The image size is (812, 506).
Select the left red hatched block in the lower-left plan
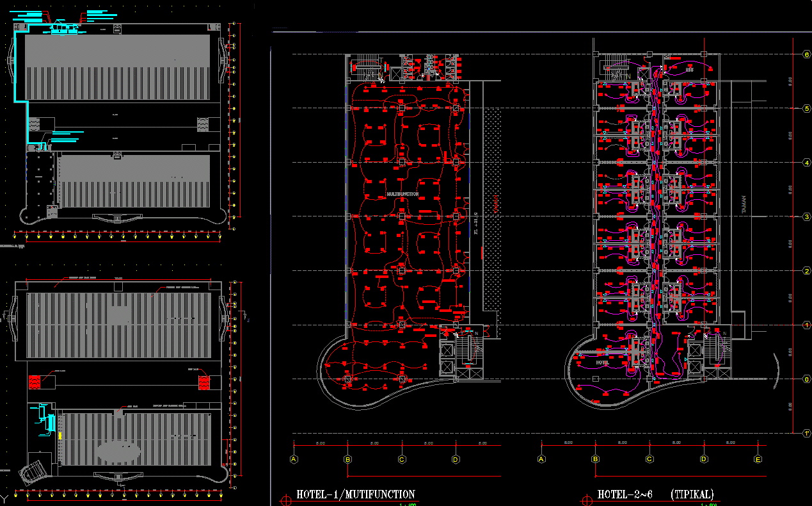point(35,381)
